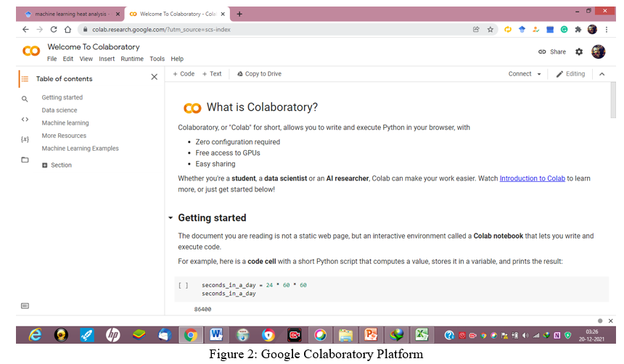Open the View menu
This screenshot has width=624, height=364.
86,59
